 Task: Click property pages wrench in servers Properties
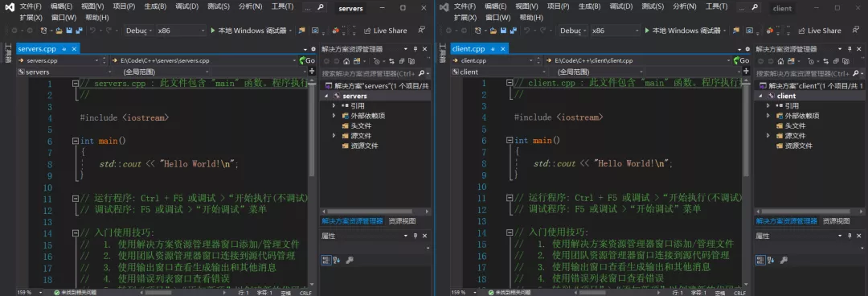(x=350, y=260)
